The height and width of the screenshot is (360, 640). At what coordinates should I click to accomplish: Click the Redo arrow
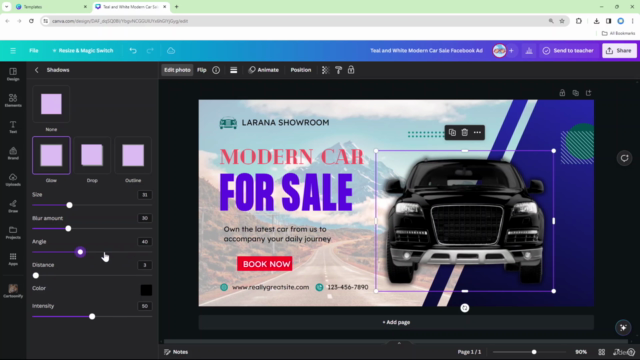coord(150,51)
